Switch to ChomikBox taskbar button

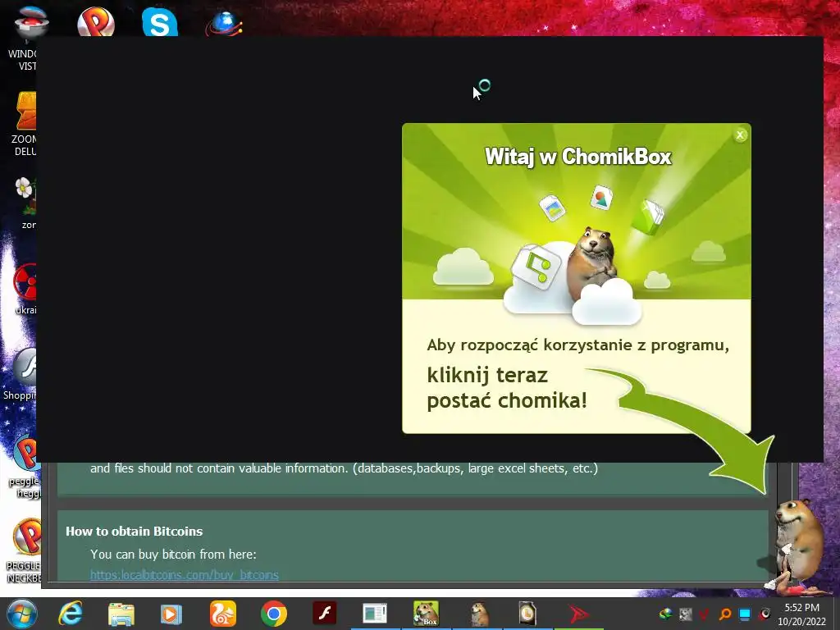(x=426, y=614)
